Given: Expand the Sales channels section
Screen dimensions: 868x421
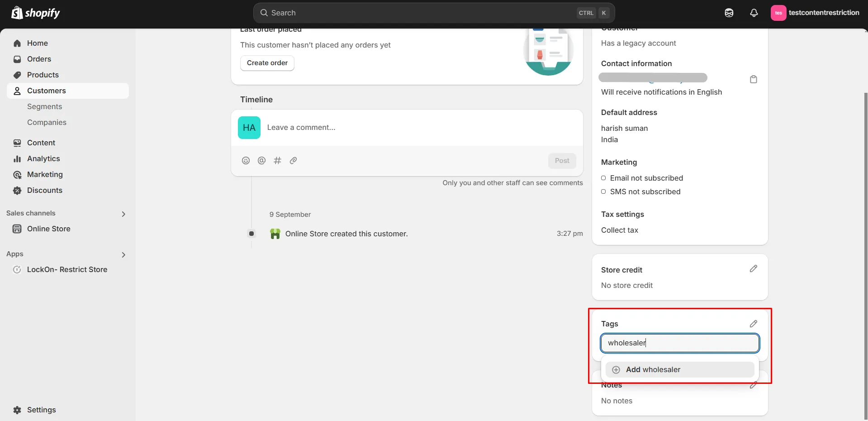Looking at the screenshot, I should point(123,214).
